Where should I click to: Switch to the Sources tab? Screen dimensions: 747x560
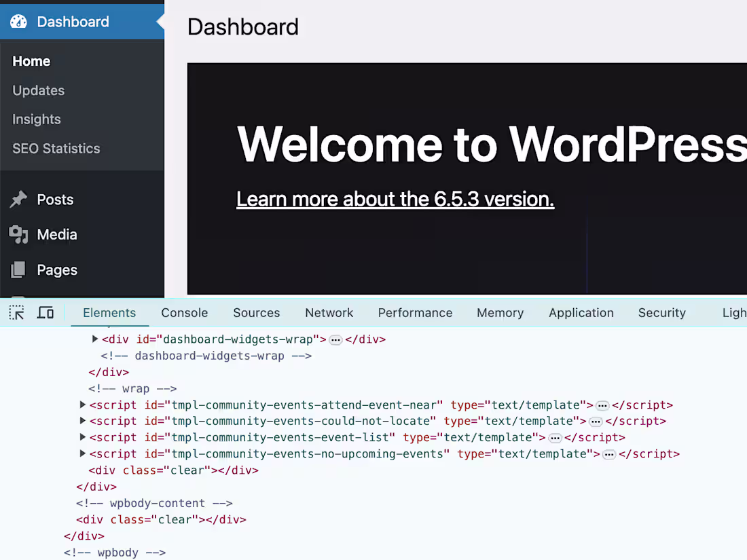pyautogui.click(x=256, y=313)
